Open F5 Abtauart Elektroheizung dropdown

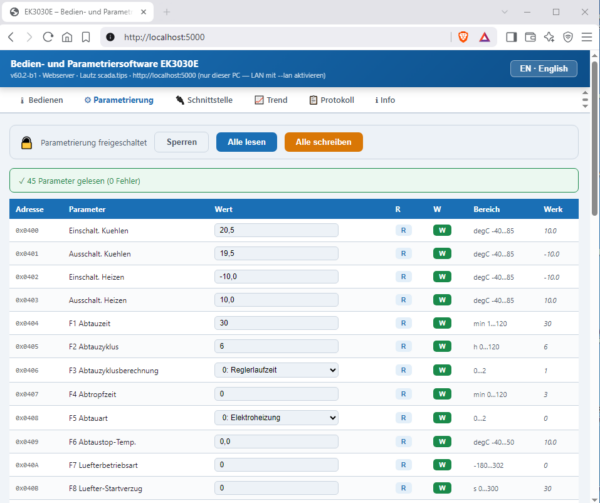(x=276, y=418)
